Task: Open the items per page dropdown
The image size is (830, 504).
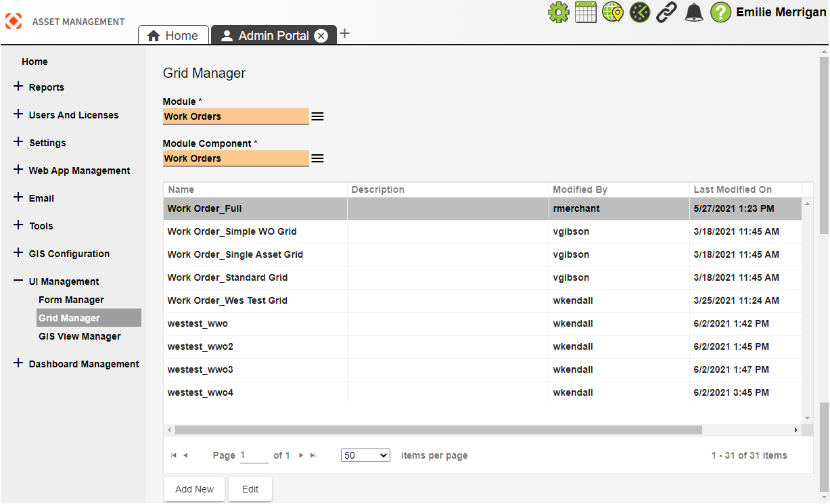Action: pos(365,455)
